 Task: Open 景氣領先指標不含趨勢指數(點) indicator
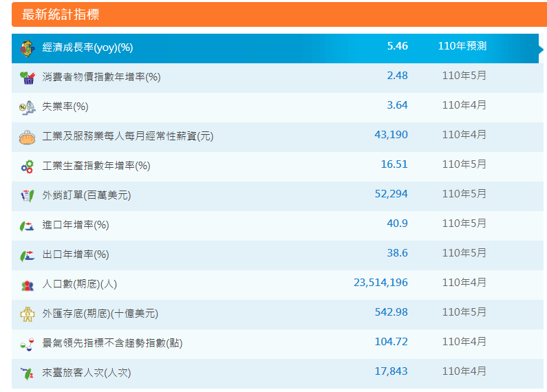[112, 343]
